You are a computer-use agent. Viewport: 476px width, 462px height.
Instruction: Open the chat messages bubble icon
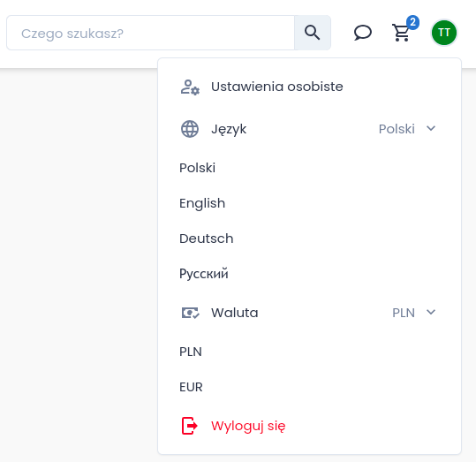[362, 33]
